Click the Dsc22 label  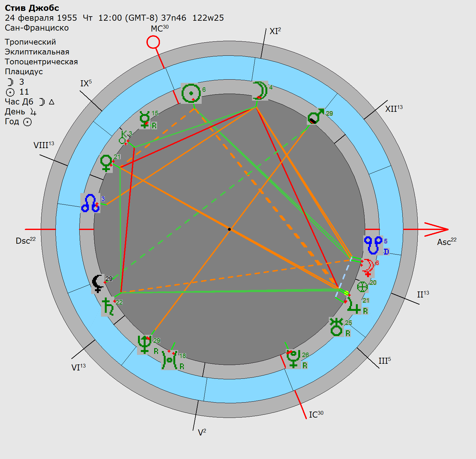26,240
